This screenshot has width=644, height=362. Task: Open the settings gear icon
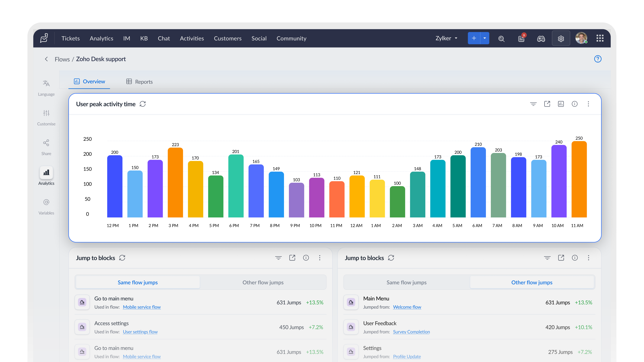[561, 38]
